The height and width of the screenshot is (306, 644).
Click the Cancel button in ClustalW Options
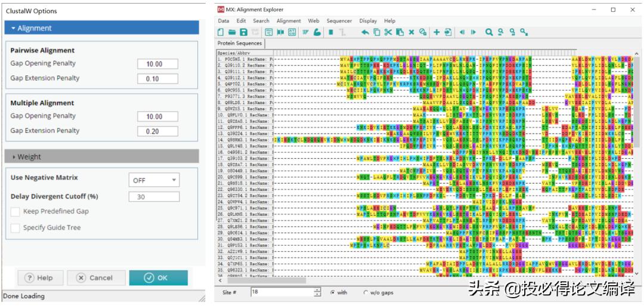point(96,277)
